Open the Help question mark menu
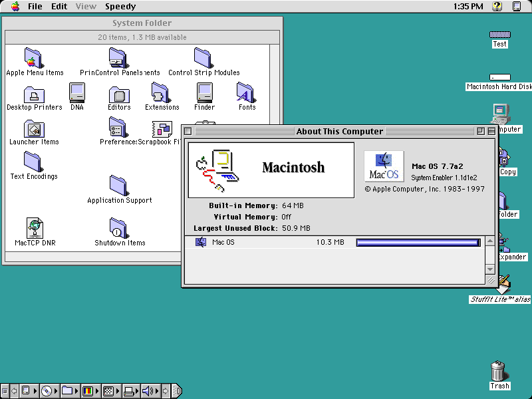The width and height of the screenshot is (532, 399). tap(497, 6)
